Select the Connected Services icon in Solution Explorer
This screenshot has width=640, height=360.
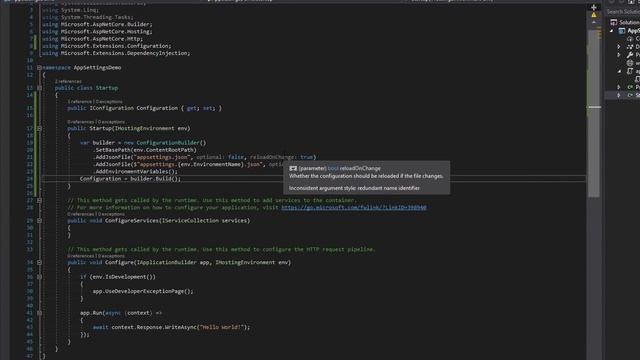tap(630, 39)
